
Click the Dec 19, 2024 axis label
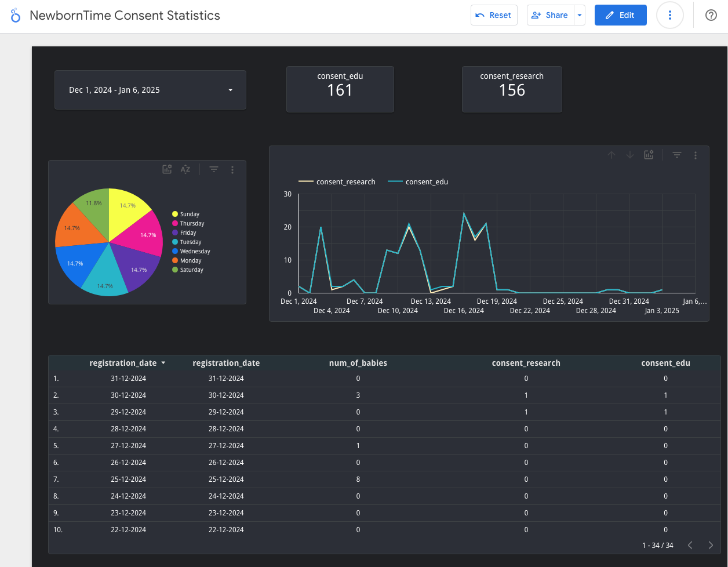point(497,301)
